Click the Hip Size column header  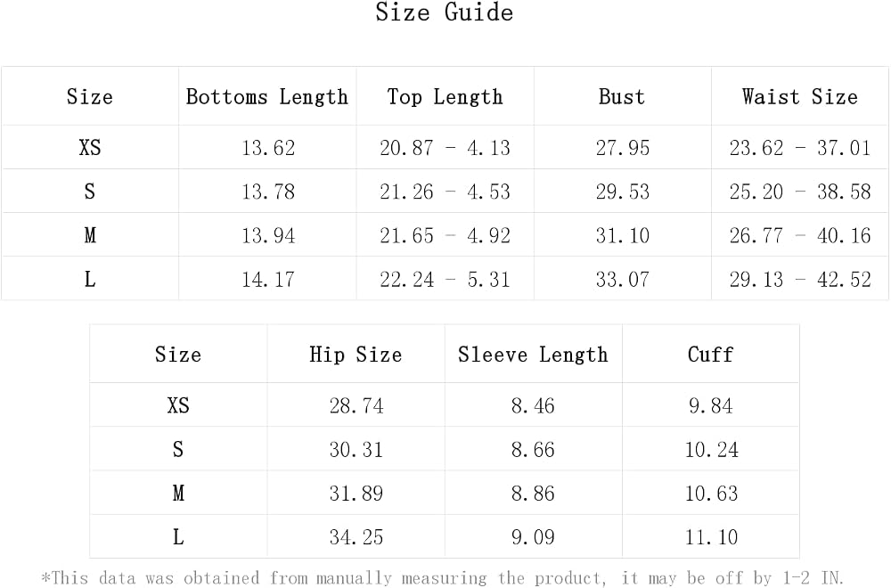[x=356, y=355]
